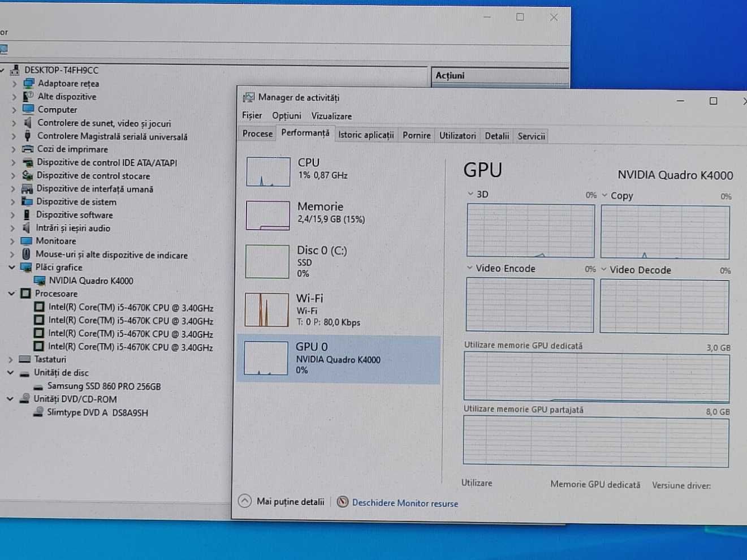Image resolution: width=747 pixels, height=560 pixels.
Task: Click the NVIDIA Quadro K4000 device icon
Action: coord(40,281)
